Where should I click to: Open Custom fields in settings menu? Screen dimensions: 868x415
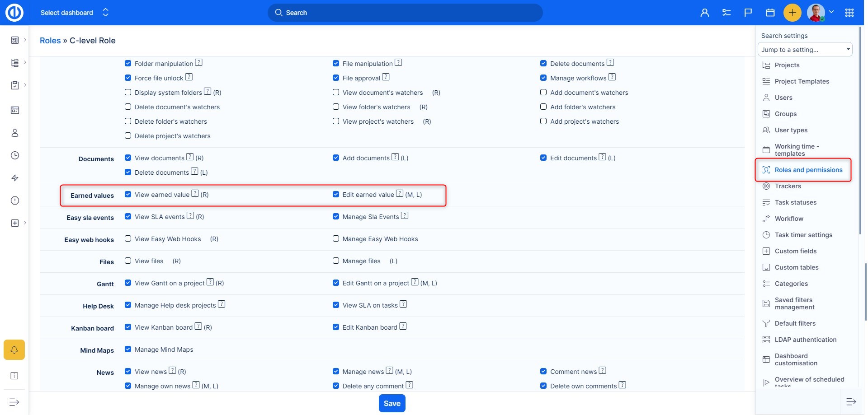[x=795, y=251]
